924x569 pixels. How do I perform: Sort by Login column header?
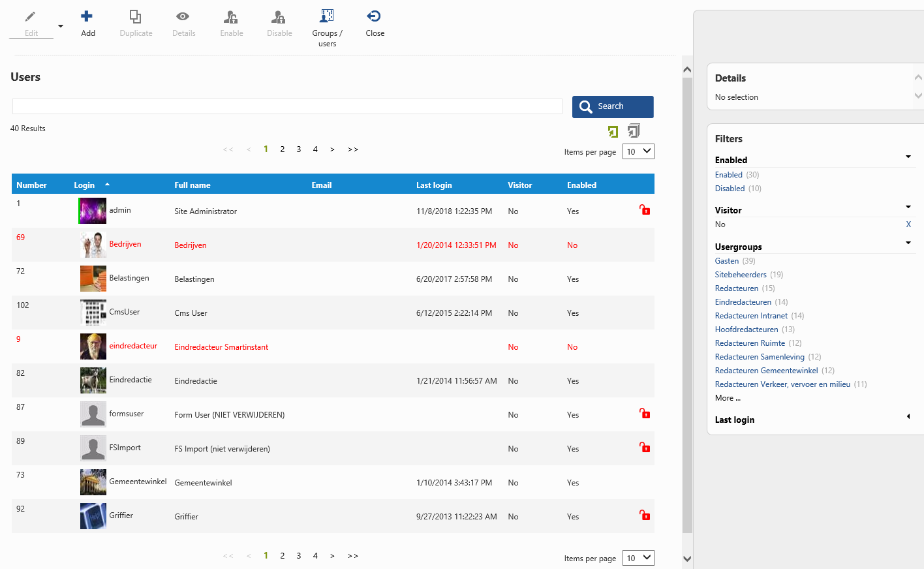(84, 185)
